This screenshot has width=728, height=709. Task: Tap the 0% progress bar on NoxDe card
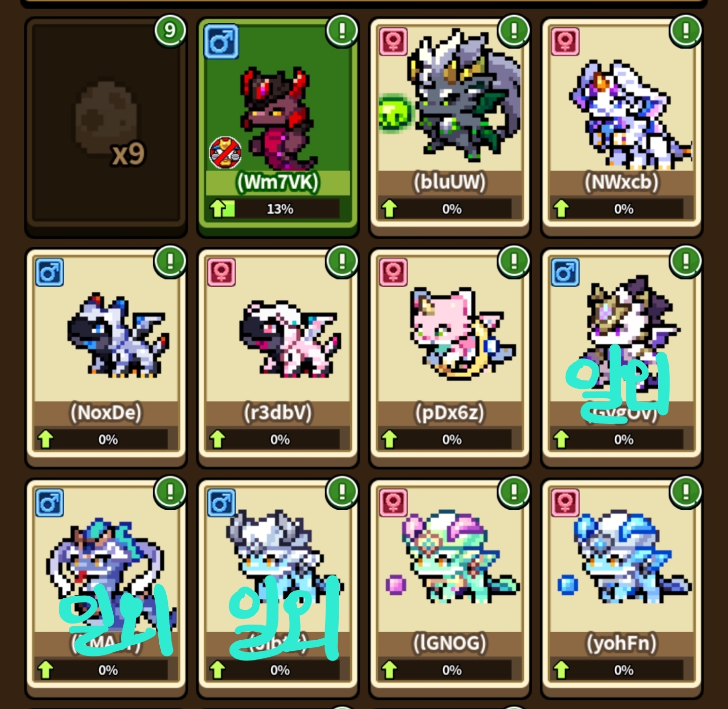point(108,439)
